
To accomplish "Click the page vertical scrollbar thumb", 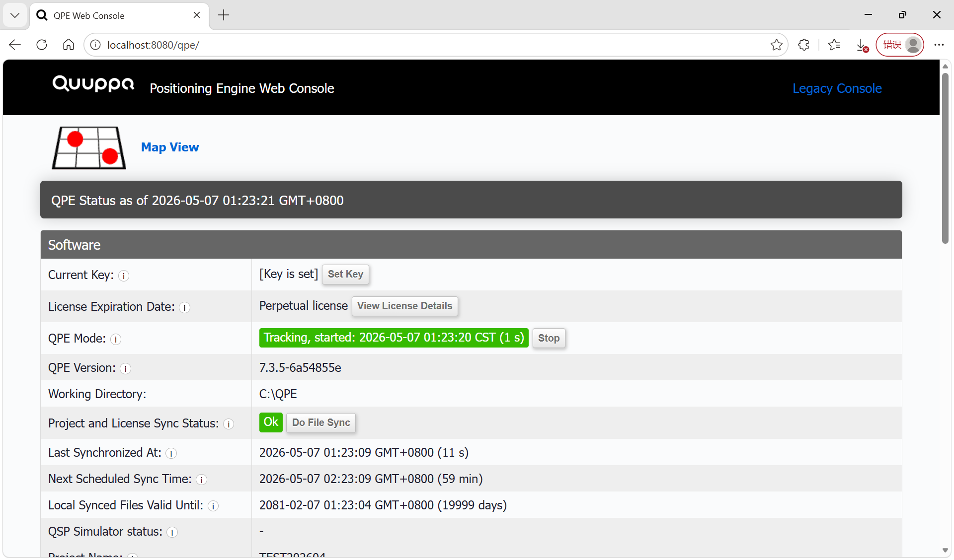I will point(945,158).
